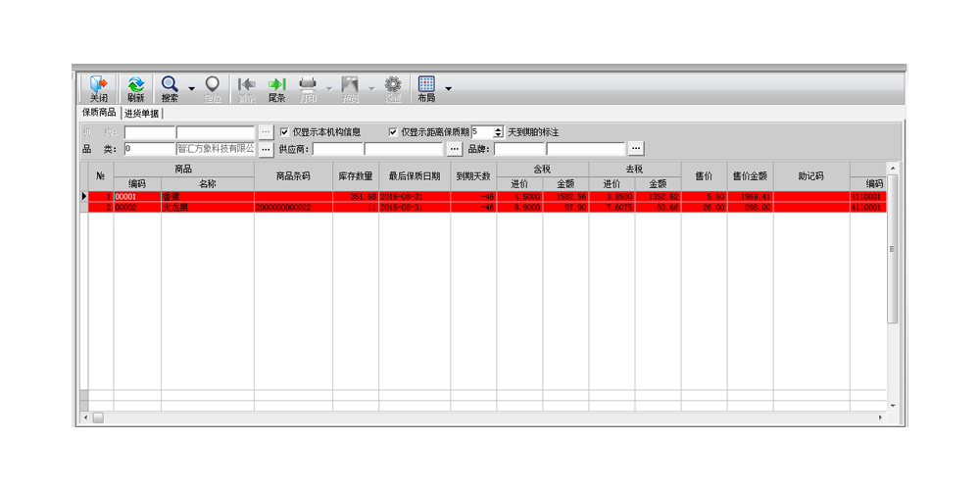Select product code cell 00002
This screenshot has height=490, width=980.
[x=137, y=207]
